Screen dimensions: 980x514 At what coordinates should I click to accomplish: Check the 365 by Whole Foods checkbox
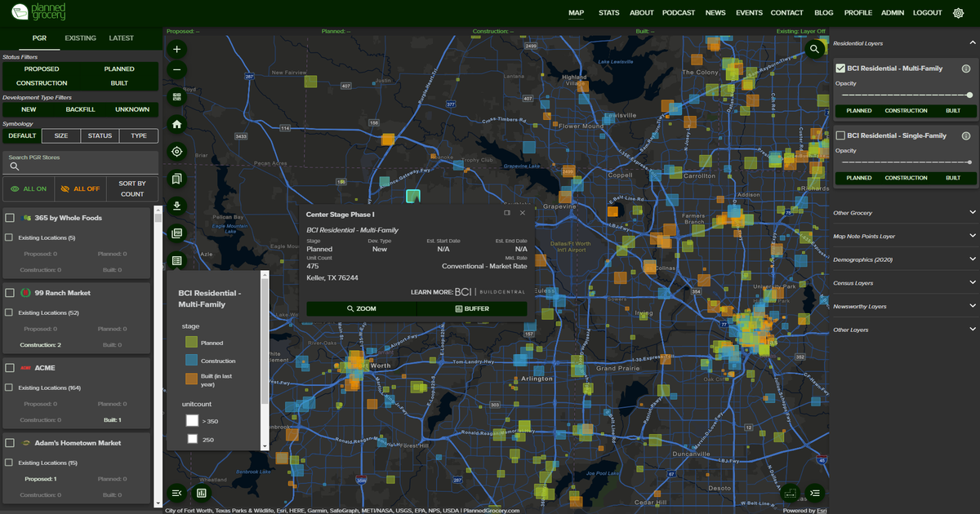coord(8,218)
